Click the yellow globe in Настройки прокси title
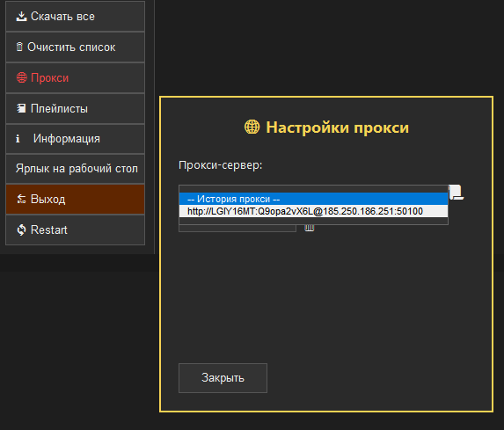 [x=252, y=127]
